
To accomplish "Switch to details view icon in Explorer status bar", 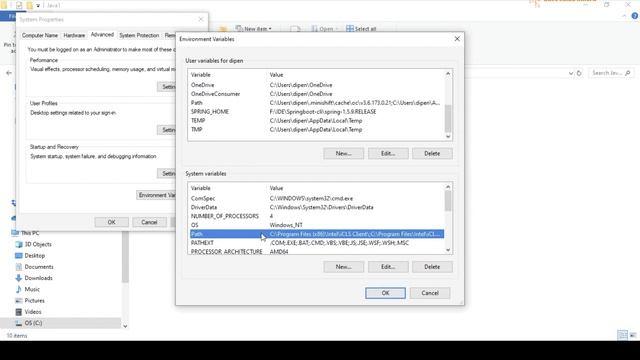I will tap(622, 335).
